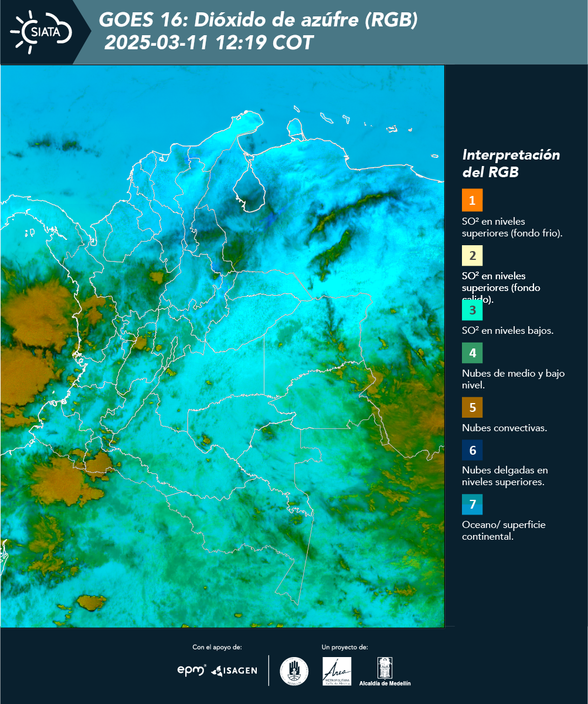Select the pale yellow legend swatch numbered 2
Viewport: 588px width, 704px height.
pyautogui.click(x=472, y=256)
